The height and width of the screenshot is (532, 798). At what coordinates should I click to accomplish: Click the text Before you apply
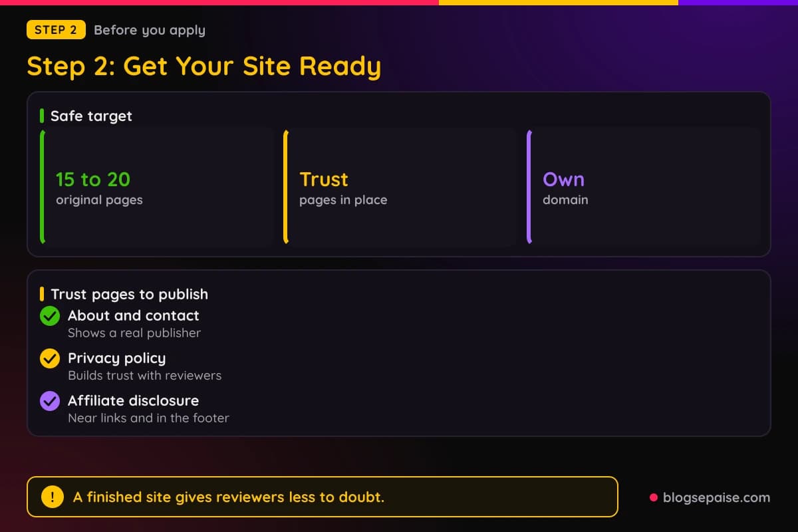click(x=150, y=30)
